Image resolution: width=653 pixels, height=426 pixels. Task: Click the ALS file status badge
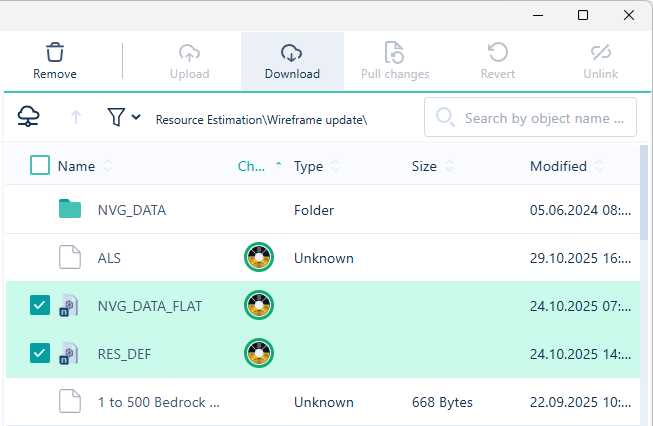tap(259, 257)
